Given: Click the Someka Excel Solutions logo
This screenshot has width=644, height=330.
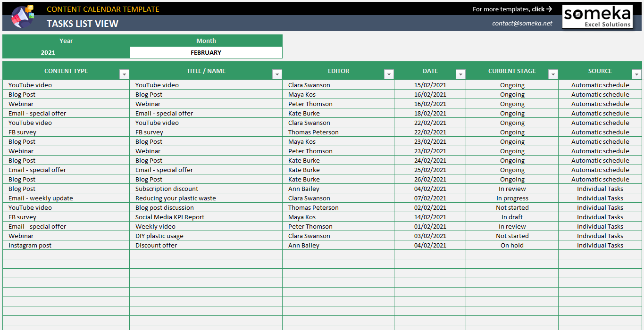Looking at the screenshot, I should (597, 16).
